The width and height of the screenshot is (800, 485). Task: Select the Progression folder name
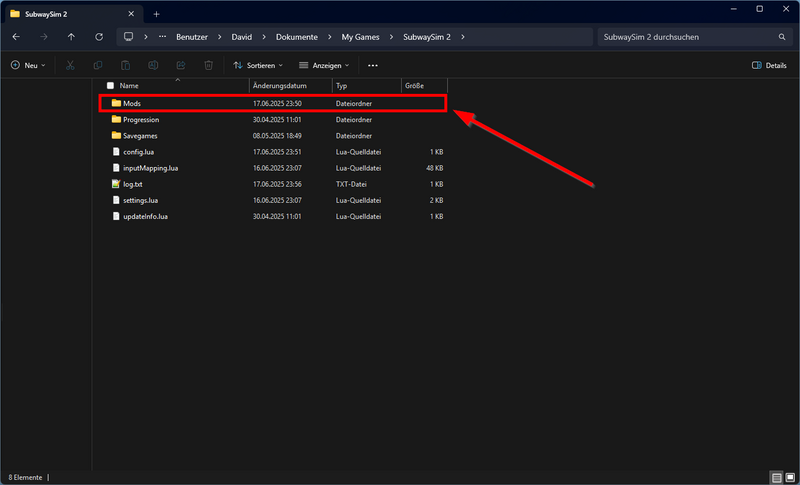click(x=141, y=120)
